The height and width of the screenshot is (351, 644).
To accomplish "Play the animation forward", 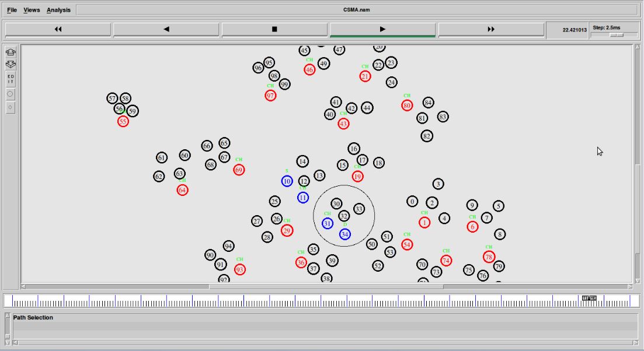I will 382,29.
